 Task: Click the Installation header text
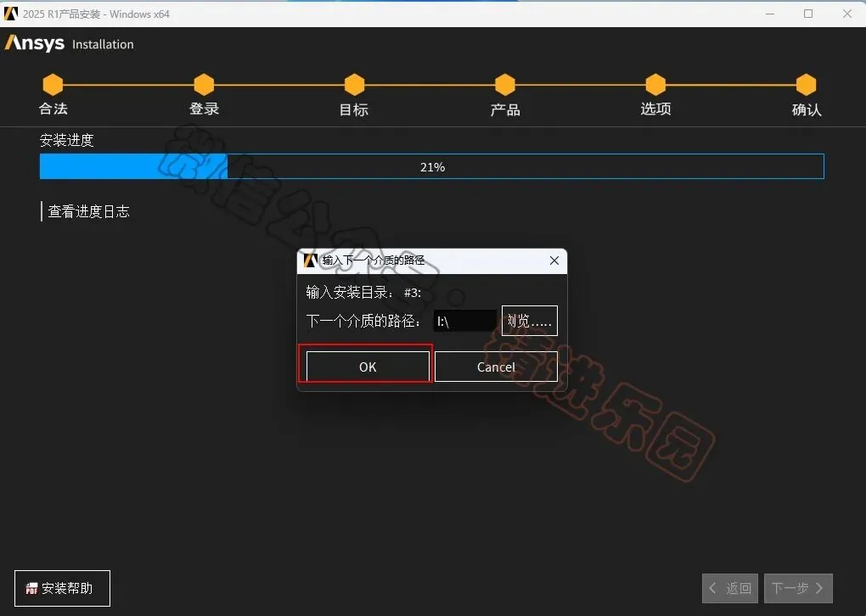point(103,44)
